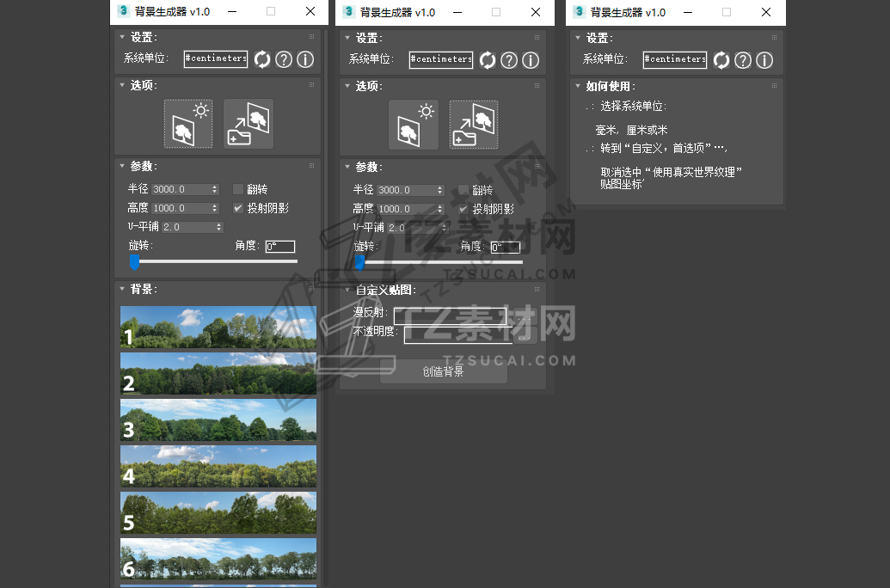Screen dimensions: 890x588
Task: Click 高度 spinner arrows in left window
Action: point(215,208)
